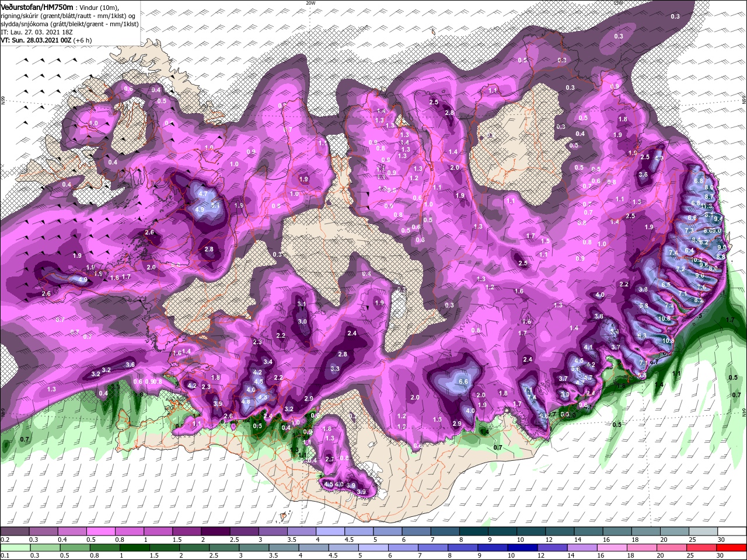Select snow legend swatch between 0.8 and 1
Viewport: 747px width, 560px height.
pyautogui.click(x=129, y=532)
